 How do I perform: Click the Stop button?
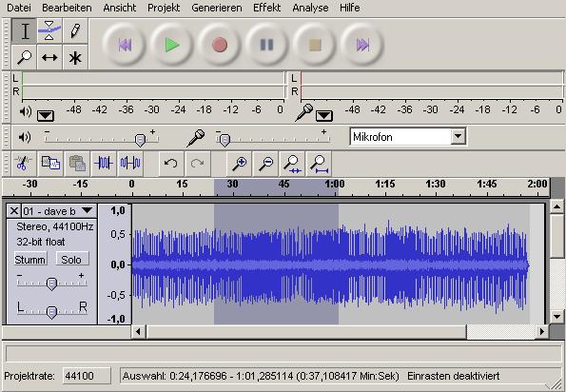click(x=315, y=45)
